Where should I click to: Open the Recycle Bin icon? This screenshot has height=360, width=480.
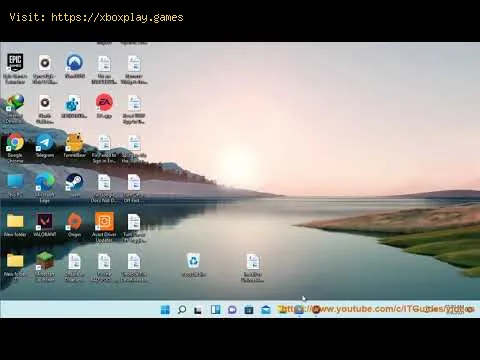(194, 261)
